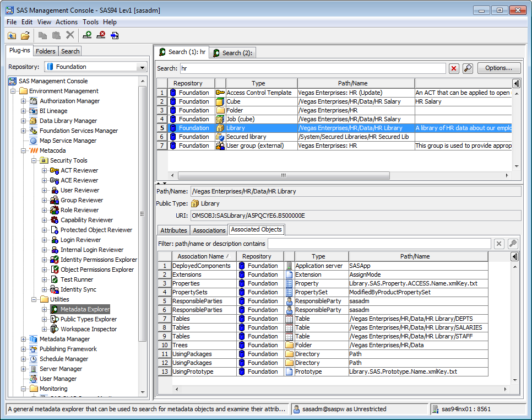Click the disconnect toolbar icon with red X
The width and height of the screenshot is (532, 420).
[x=101, y=35]
